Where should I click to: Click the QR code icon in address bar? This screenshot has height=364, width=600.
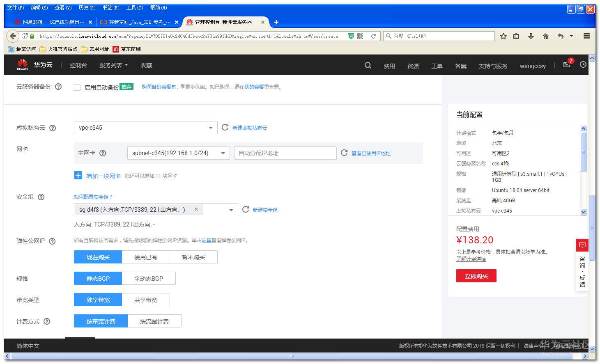(360, 36)
